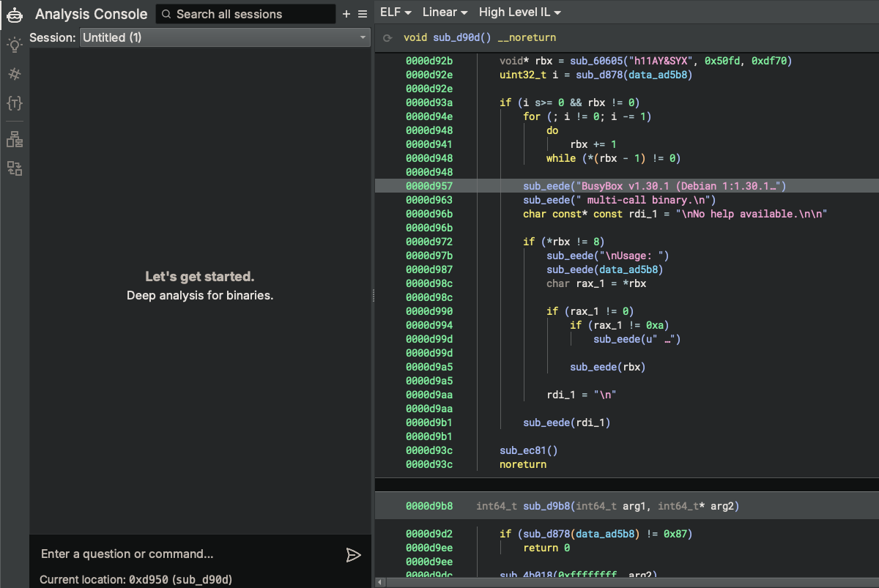This screenshot has width=879, height=588.
Task: Open the ELF file type dropdown
Action: (396, 12)
